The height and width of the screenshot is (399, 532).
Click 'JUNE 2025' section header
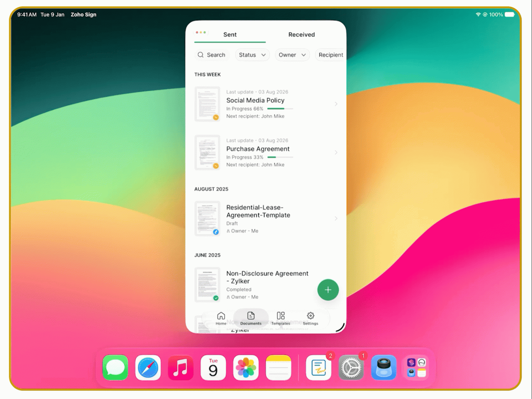point(207,255)
